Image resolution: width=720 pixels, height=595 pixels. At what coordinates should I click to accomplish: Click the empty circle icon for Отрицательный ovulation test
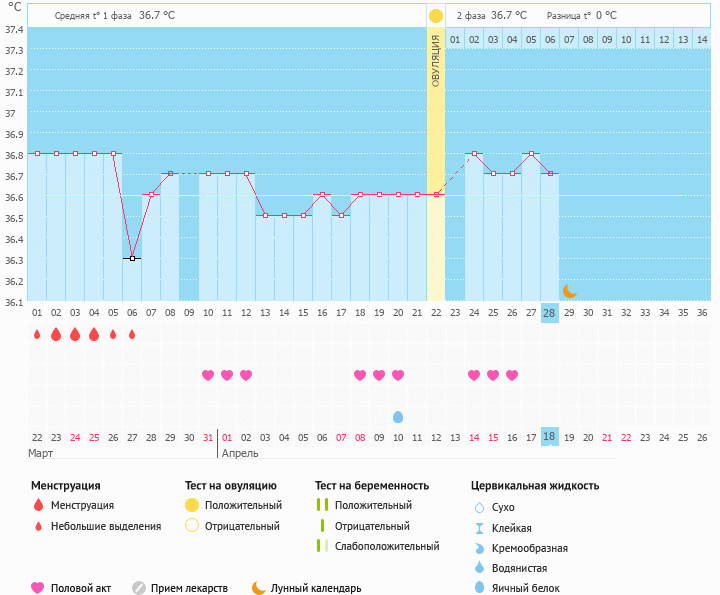(x=192, y=526)
